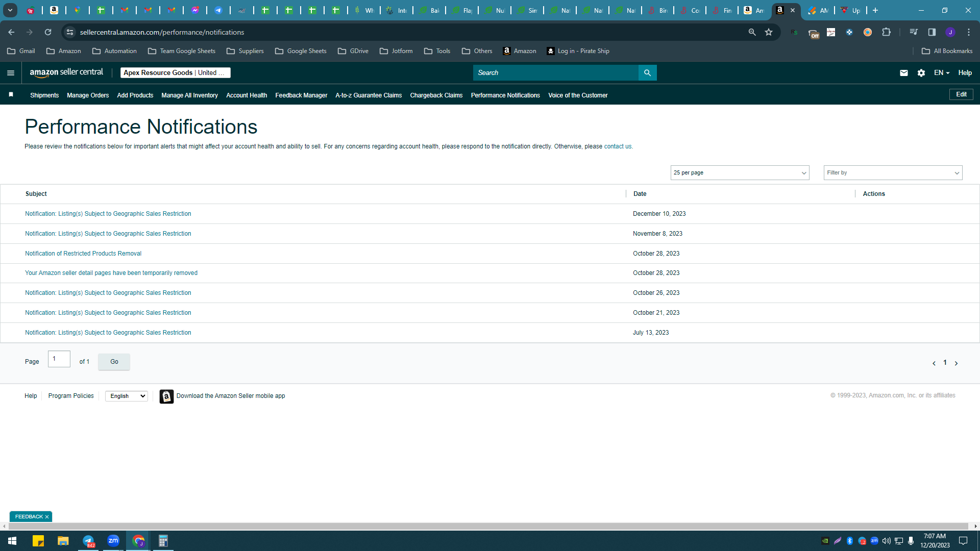Open the November 8, 2023 geographic restriction notification

[x=108, y=234]
